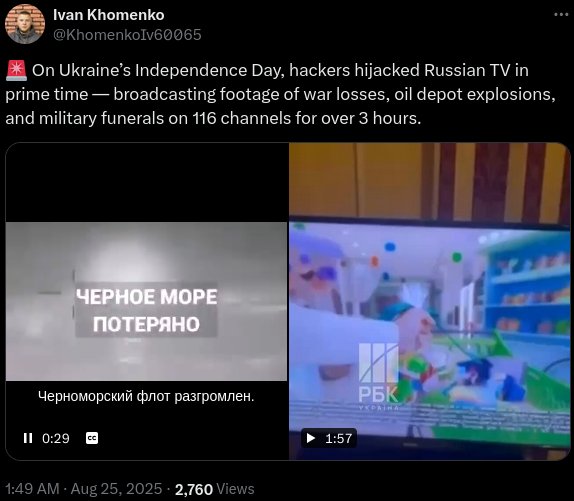
Task: View the 2,760 Views count
Action: [x=215, y=489]
